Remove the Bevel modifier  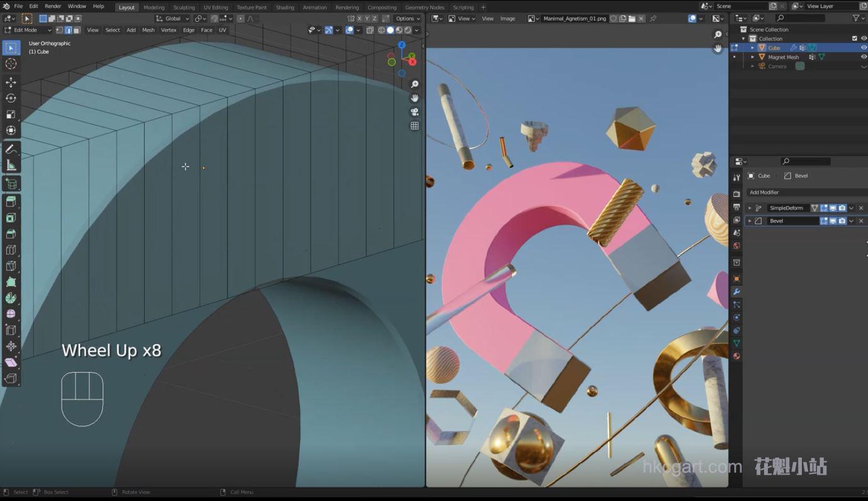click(861, 221)
